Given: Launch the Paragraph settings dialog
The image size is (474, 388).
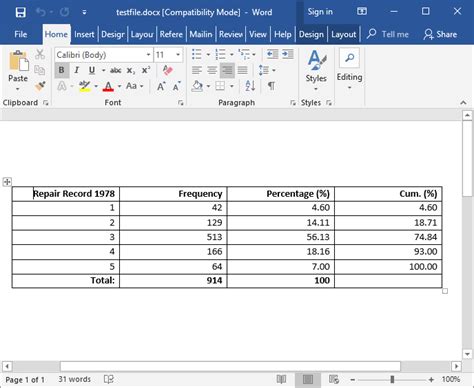Looking at the screenshot, I should pyautogui.click(x=293, y=103).
